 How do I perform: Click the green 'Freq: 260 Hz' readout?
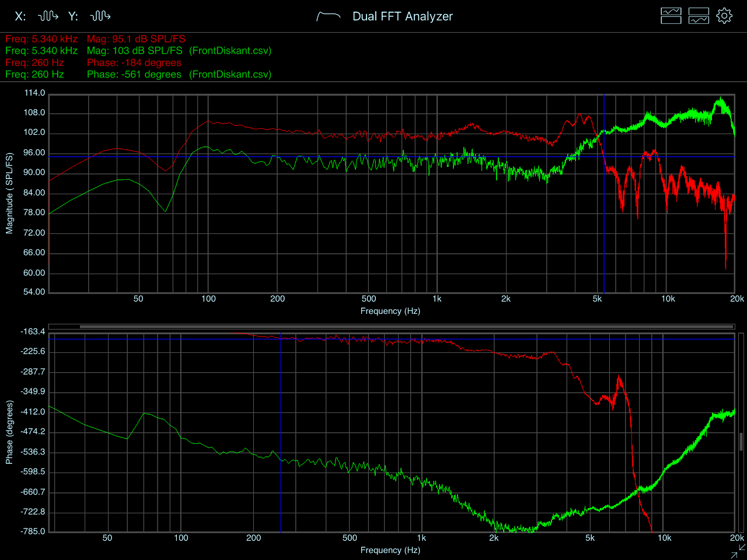pos(34,75)
